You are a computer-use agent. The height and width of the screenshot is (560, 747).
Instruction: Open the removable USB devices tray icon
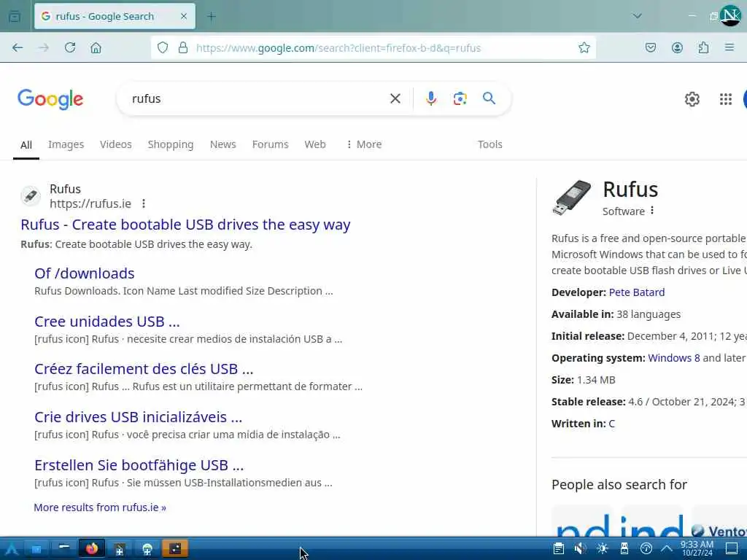624,549
